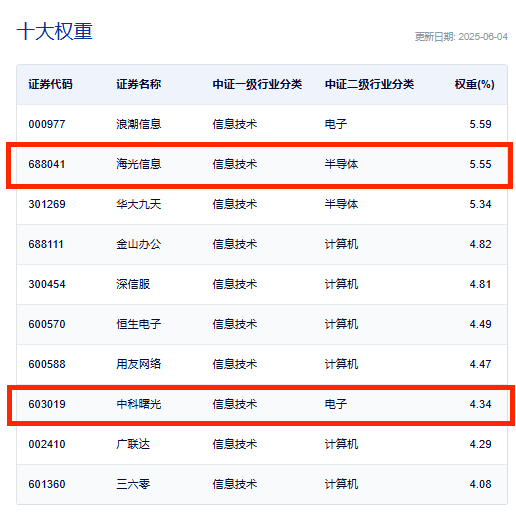Viewport: 516px width, 520px height.
Task: Select the 恒生电子 name cell
Action: pyautogui.click(x=139, y=324)
